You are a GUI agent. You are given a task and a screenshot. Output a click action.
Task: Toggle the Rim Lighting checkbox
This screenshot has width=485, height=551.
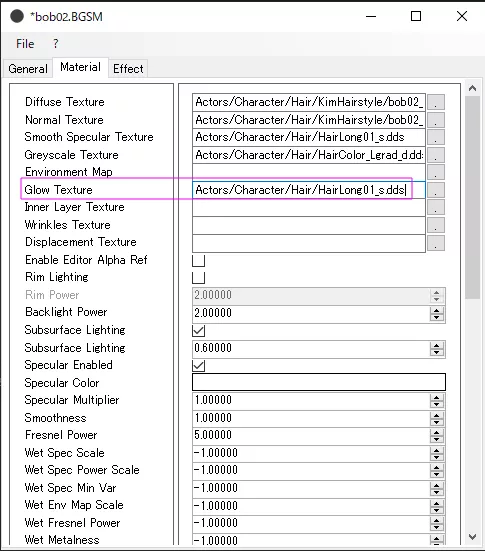[199, 278]
